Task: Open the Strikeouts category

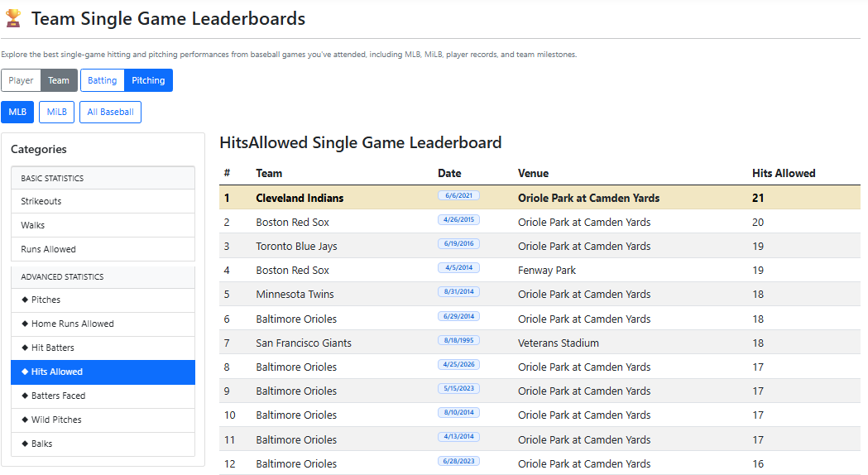Action: click(103, 202)
